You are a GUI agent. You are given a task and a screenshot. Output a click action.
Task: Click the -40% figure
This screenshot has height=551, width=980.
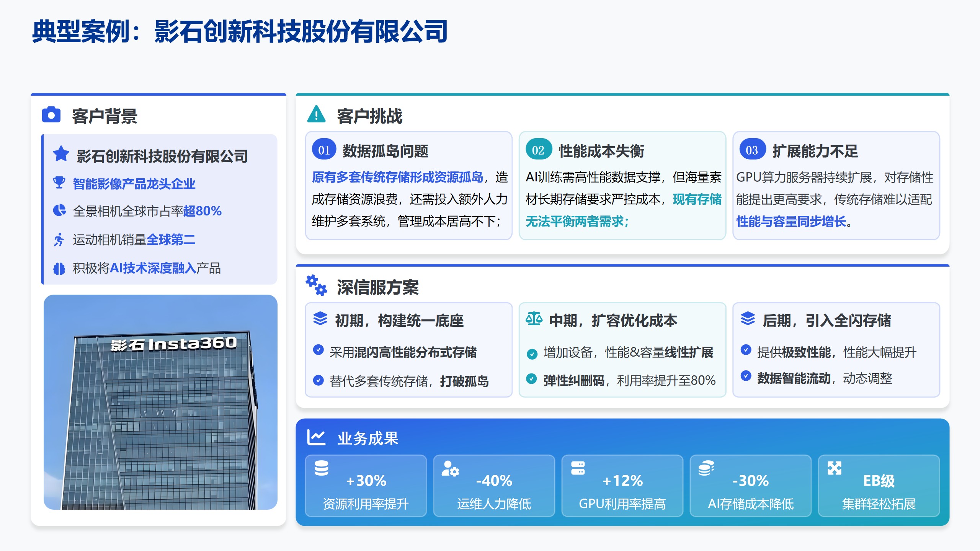[x=494, y=480]
